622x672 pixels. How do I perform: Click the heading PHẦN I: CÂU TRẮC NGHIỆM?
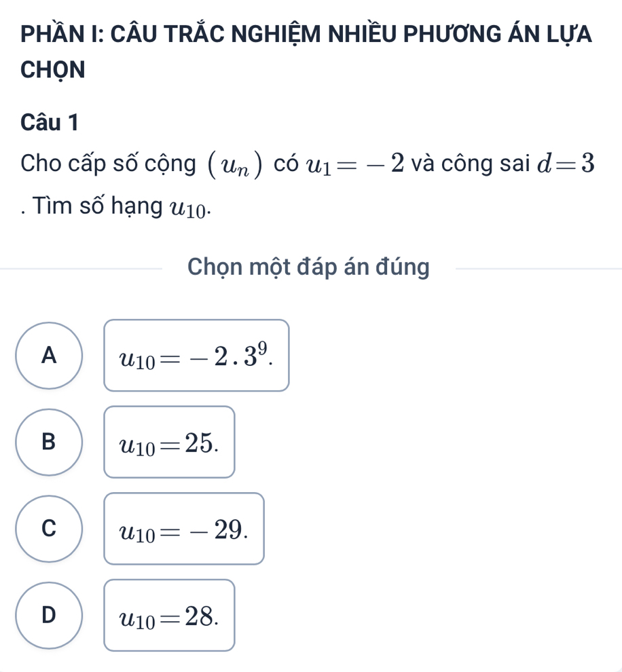tap(306, 34)
